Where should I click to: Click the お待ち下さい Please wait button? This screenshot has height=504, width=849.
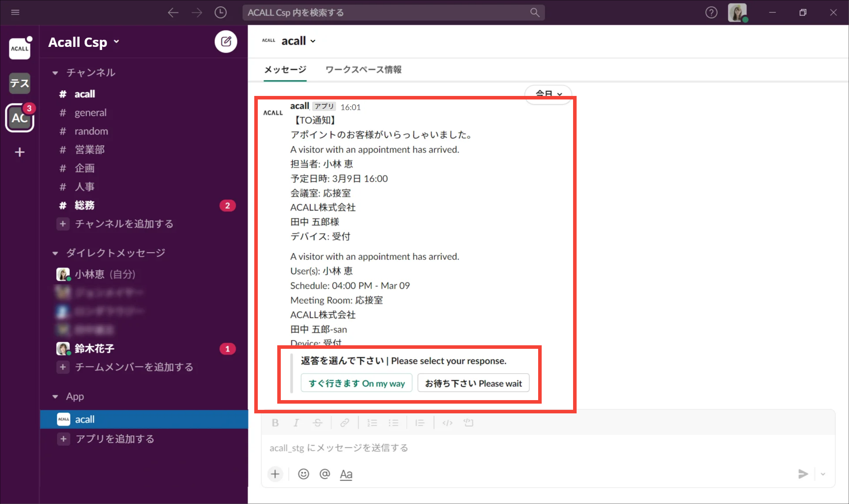[473, 383]
